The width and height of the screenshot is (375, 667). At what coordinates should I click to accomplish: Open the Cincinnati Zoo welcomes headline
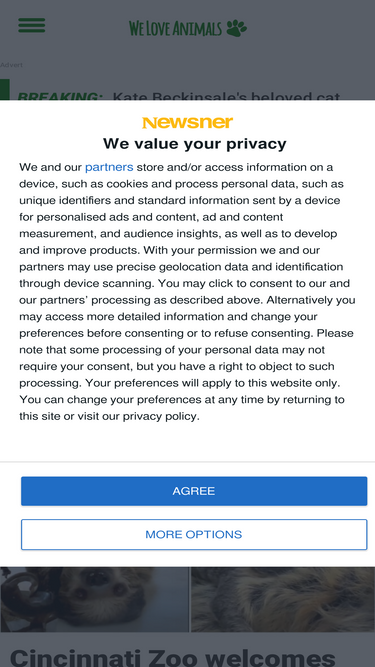173,657
